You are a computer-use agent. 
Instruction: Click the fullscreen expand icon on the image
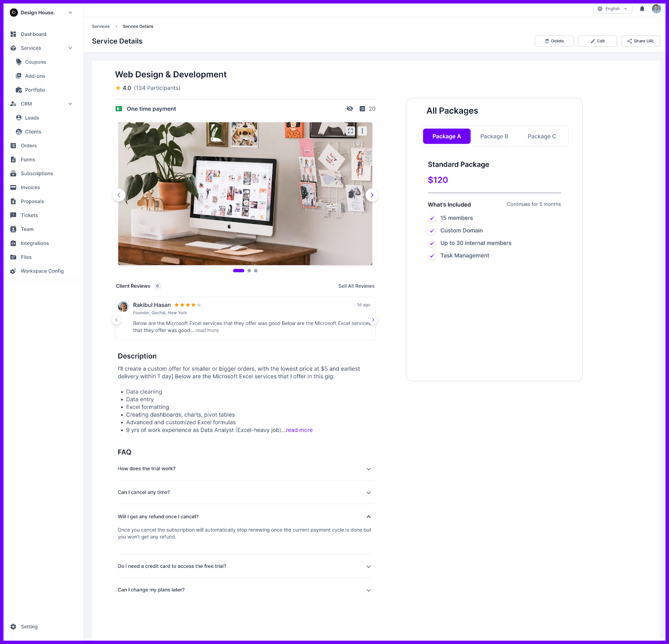point(350,131)
